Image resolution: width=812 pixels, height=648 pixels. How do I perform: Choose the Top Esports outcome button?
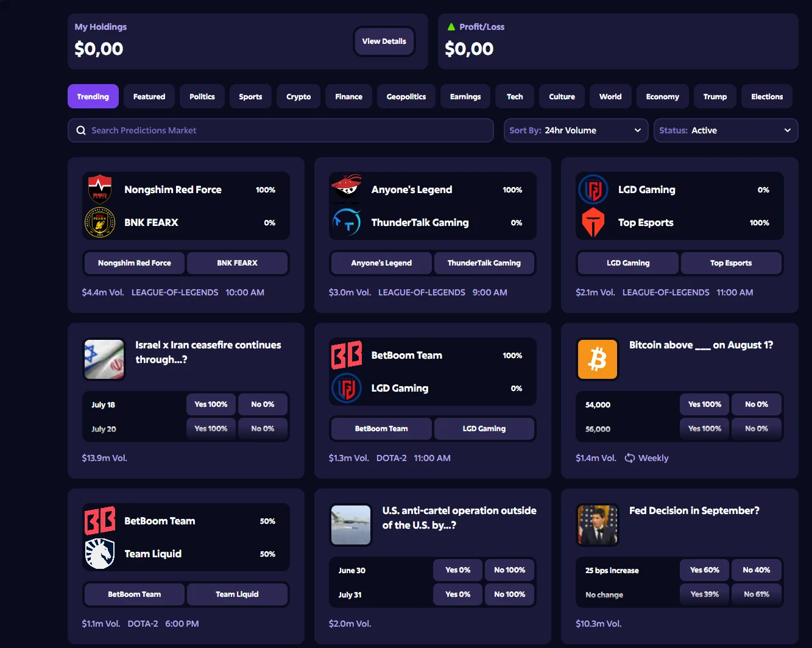(x=731, y=263)
